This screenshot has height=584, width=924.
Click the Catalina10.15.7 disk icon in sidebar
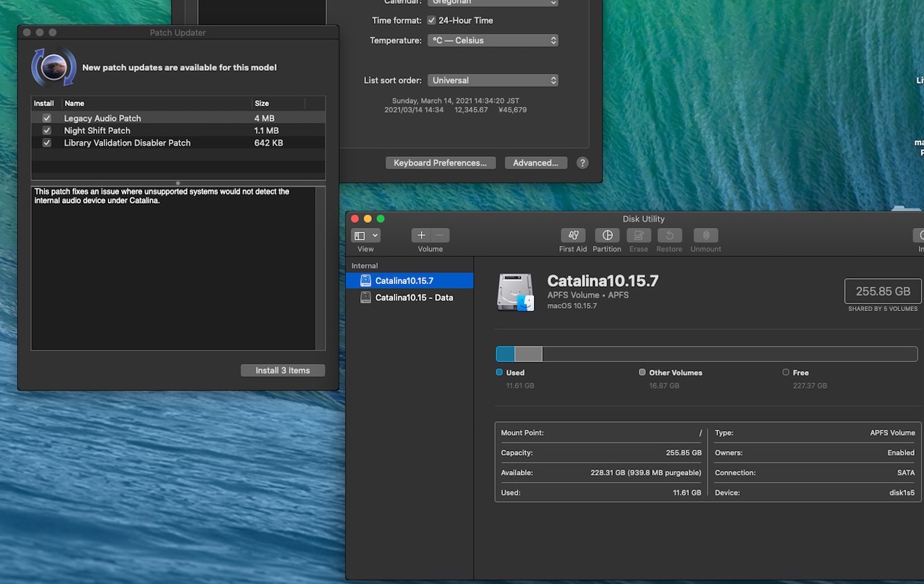[x=365, y=281]
